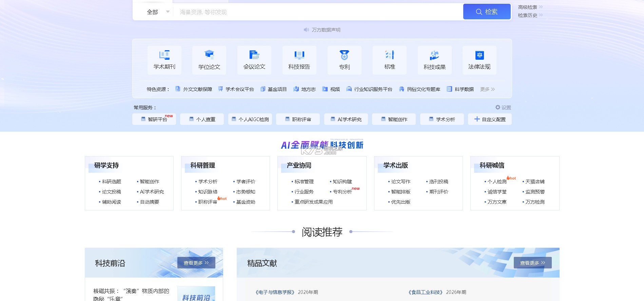Open the 个人查重 service button
The width and height of the screenshot is (644, 301).
point(202,119)
